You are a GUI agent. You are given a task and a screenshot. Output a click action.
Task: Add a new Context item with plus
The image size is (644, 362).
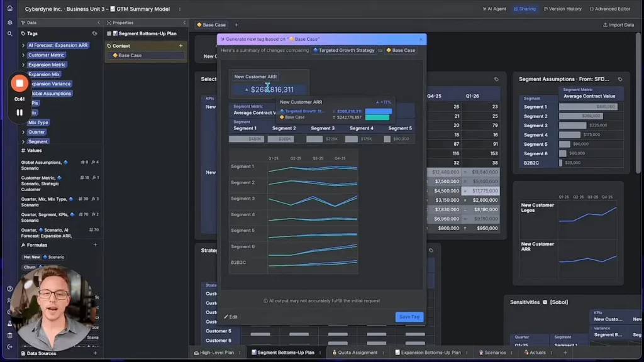(181, 46)
